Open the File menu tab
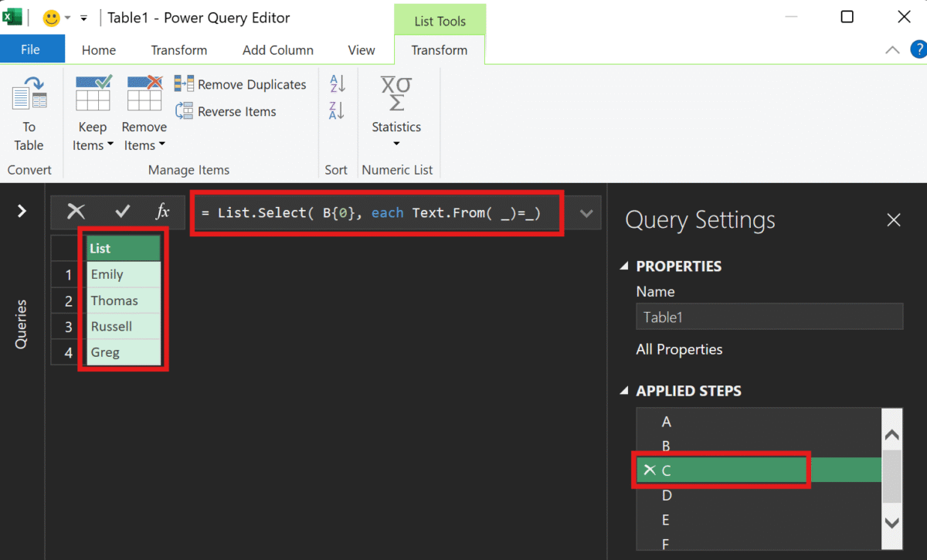Image resolution: width=927 pixels, height=560 pixels. [x=31, y=50]
